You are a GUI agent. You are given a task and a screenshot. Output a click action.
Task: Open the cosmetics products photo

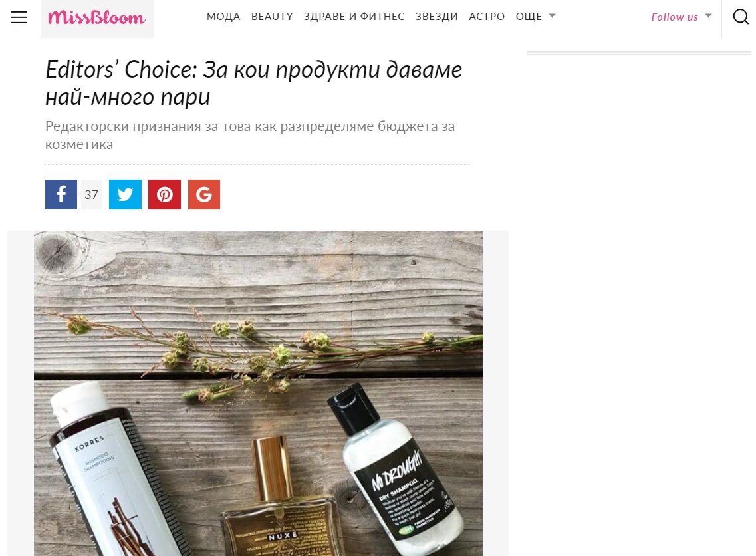pyautogui.click(x=258, y=393)
